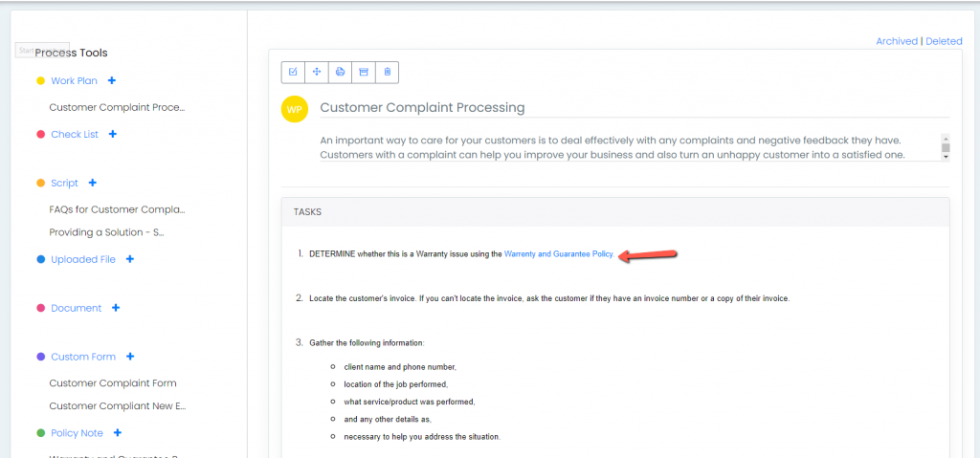Add a Policy Note using plus
Image resolution: width=980 pixels, height=458 pixels.
pyautogui.click(x=118, y=433)
